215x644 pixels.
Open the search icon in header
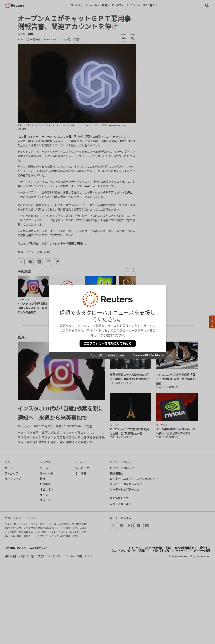tap(207, 5)
